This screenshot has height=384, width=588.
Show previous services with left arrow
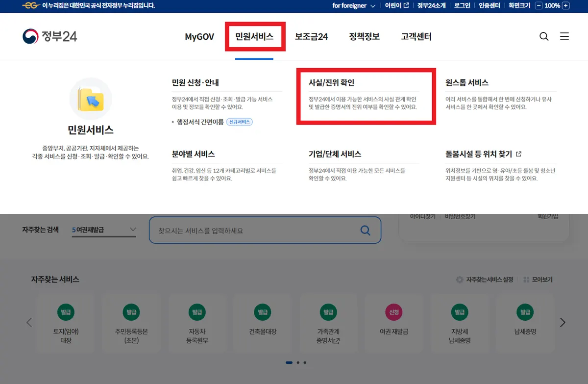[x=29, y=322]
